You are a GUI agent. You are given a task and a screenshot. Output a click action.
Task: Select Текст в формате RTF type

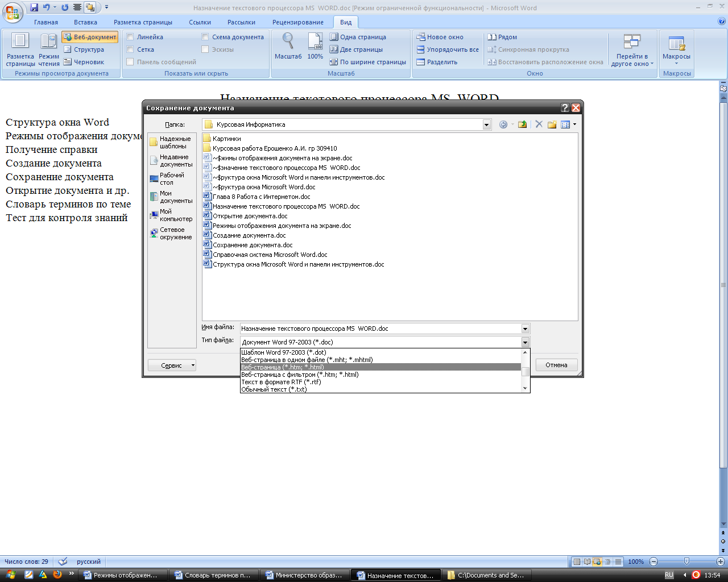pyautogui.click(x=380, y=382)
